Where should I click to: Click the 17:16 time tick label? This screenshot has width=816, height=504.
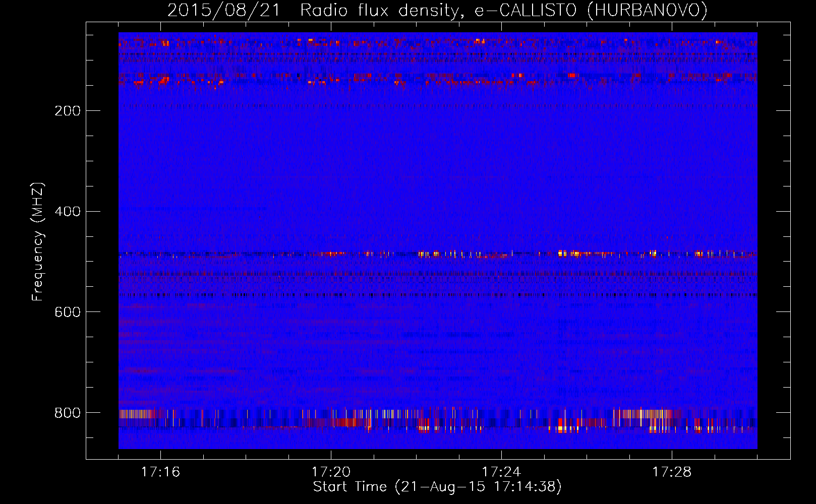point(160,472)
